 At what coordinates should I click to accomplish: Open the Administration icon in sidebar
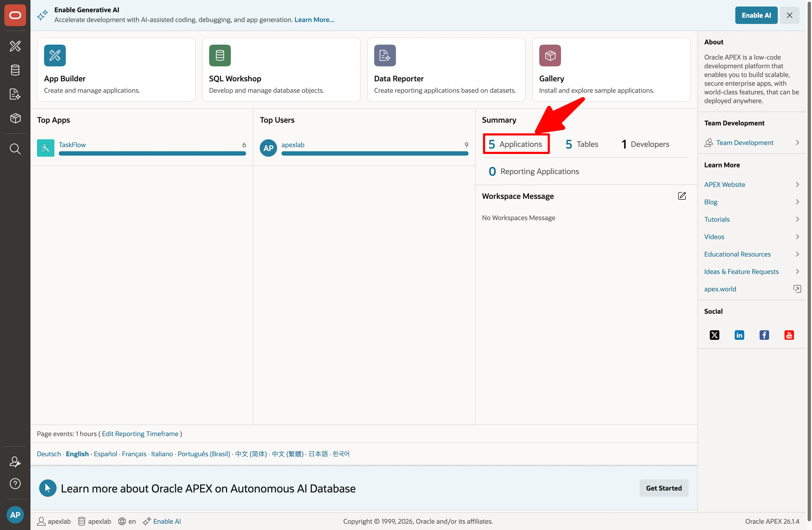15,461
